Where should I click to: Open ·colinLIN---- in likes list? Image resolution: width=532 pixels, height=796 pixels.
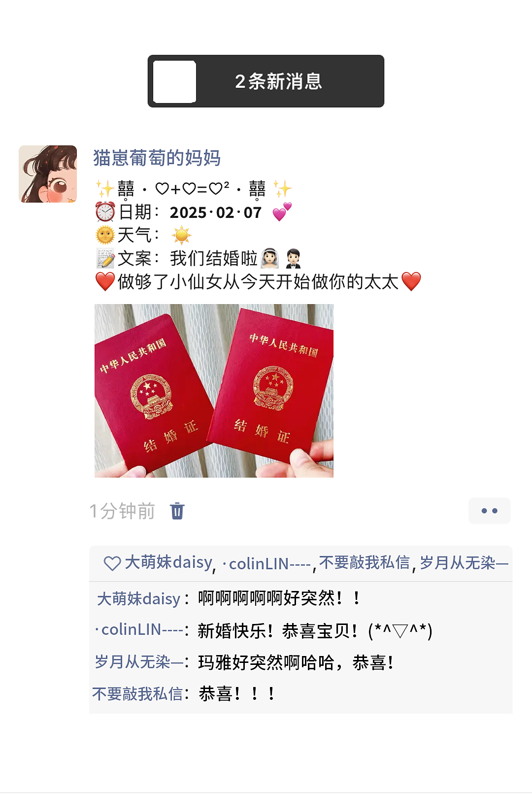click(266, 563)
